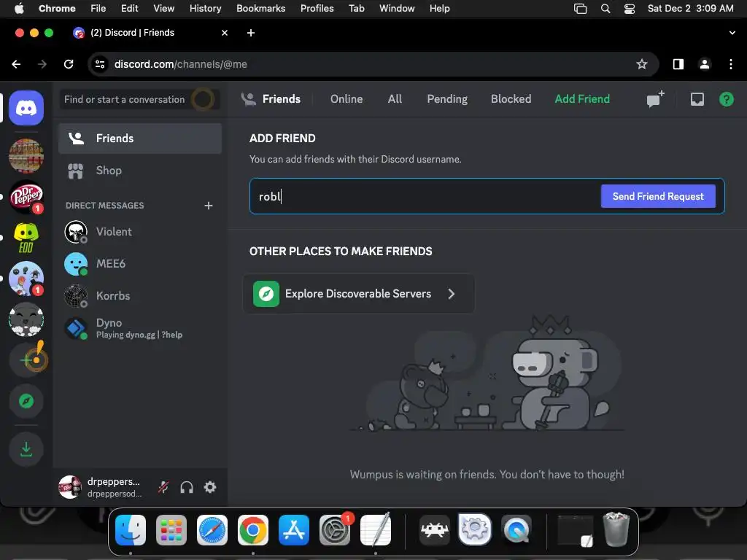Open User Settings gear icon
747x560 pixels.
(210, 487)
